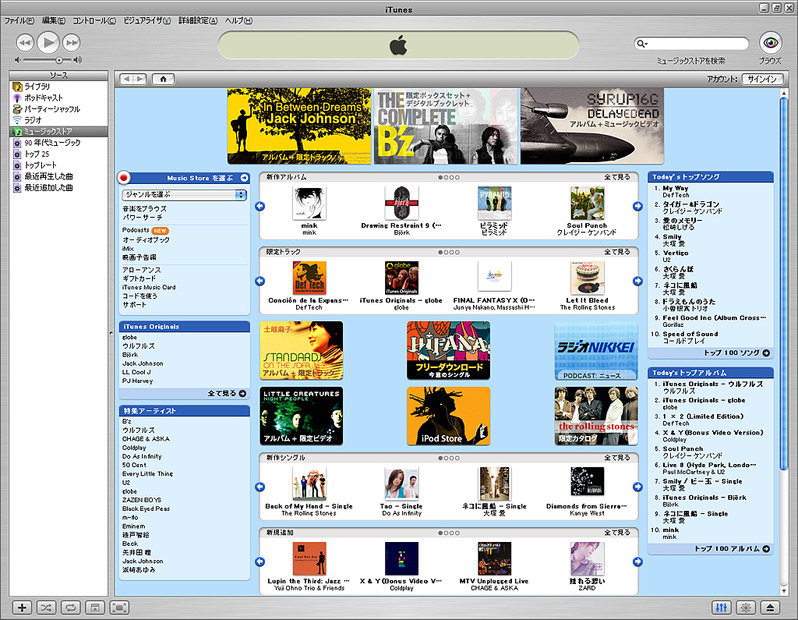Click right arrow of 新規追加 row

(638, 561)
